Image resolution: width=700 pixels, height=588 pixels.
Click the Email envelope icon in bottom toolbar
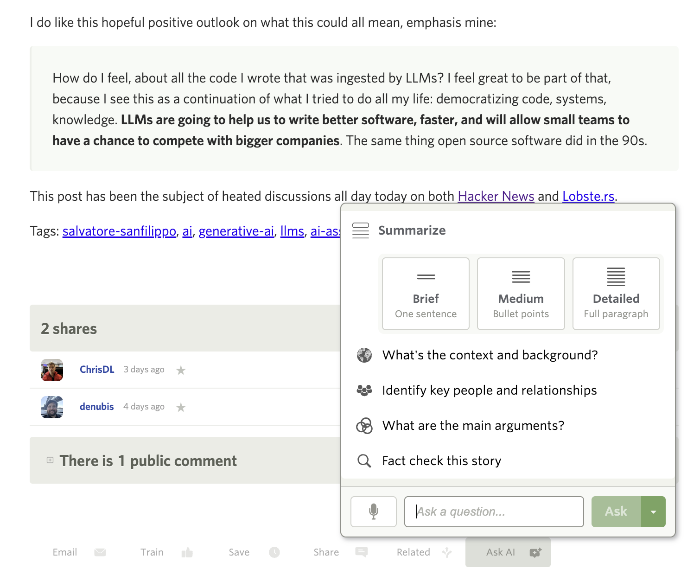[100, 552]
